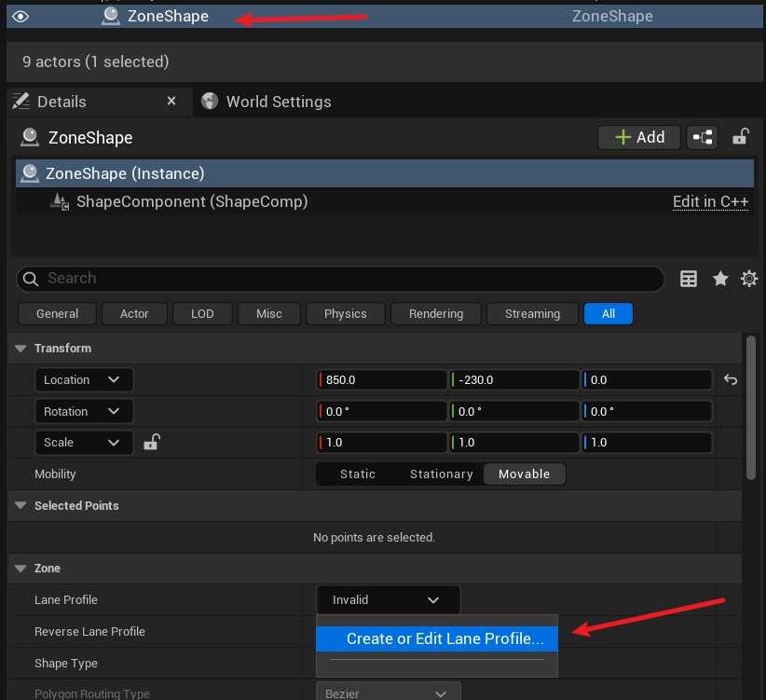Screen dimensions: 766x700
Task: Collapse the Transform section
Action: point(21,349)
